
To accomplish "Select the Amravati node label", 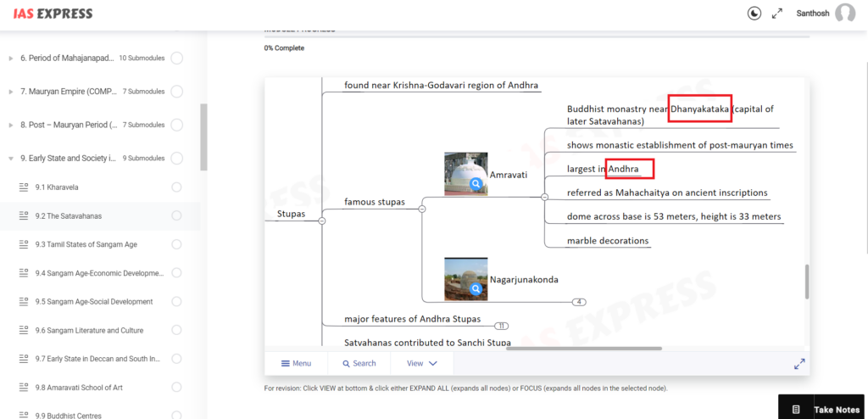I will 509,175.
